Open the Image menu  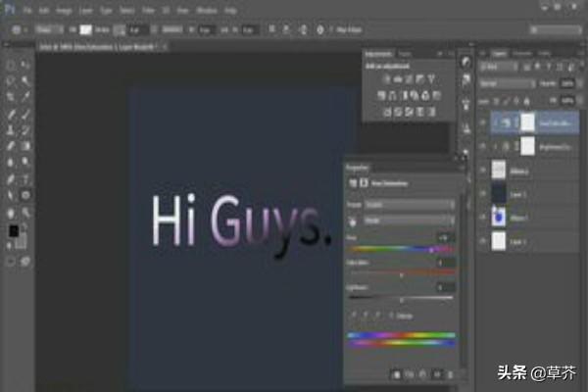(64, 11)
